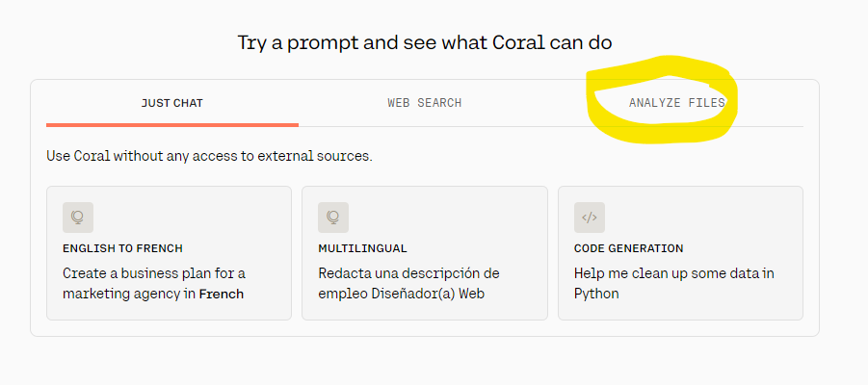The image size is (868, 385).
Task: Click 'Use Coral without any access' description text
Action: [x=209, y=156]
